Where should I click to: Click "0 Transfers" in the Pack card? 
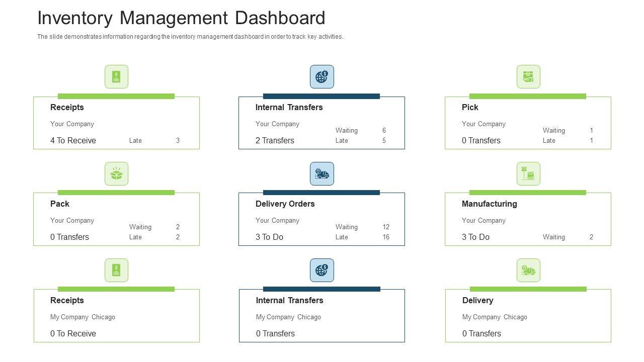coord(69,237)
